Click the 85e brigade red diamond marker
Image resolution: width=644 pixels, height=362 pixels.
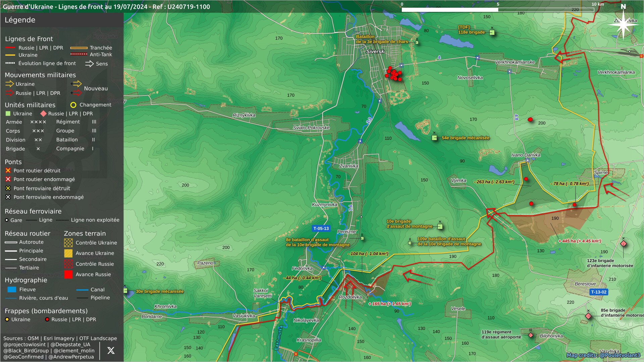(x=588, y=316)
